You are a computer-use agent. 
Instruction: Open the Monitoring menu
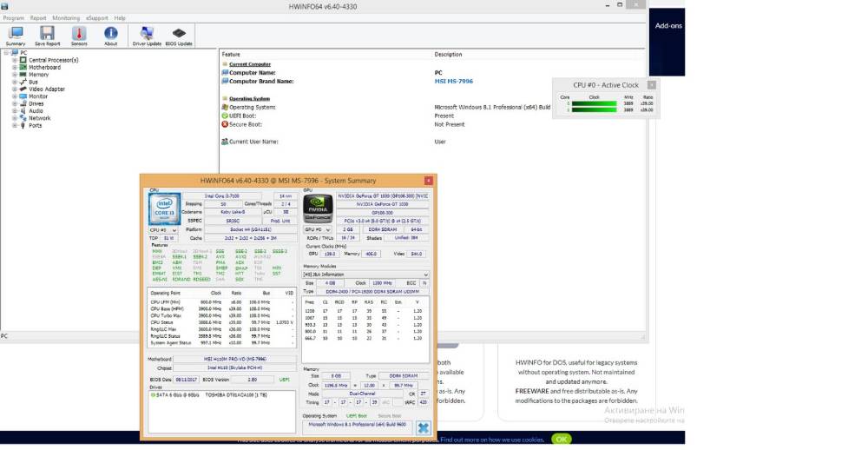66,17
